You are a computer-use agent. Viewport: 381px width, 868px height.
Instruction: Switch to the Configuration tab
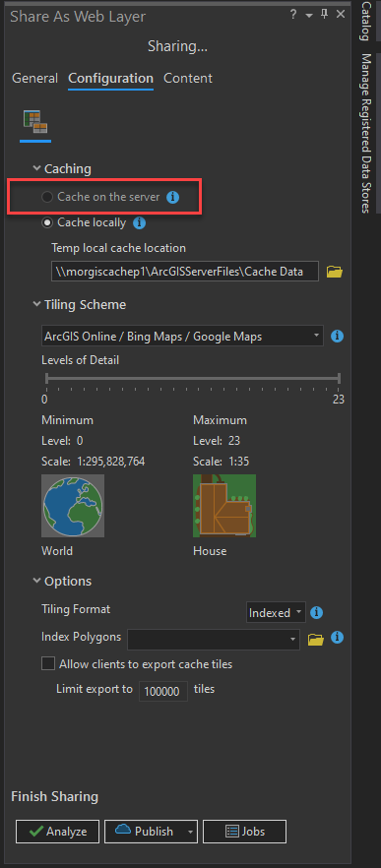point(110,78)
